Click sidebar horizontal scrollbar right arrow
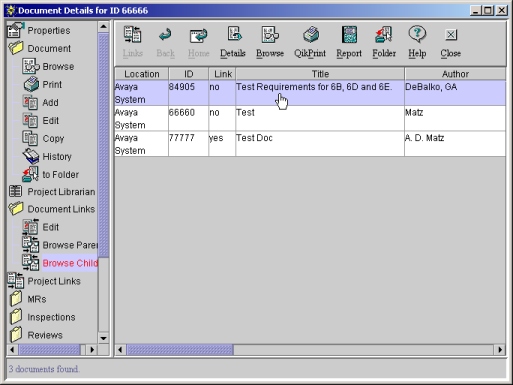 [x=92, y=350]
